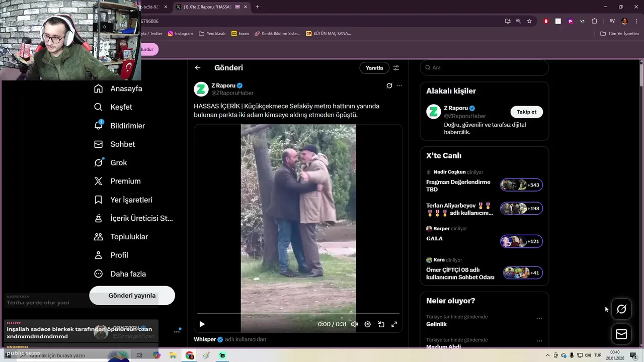Click the Gönderi yayınla button

tap(132, 296)
